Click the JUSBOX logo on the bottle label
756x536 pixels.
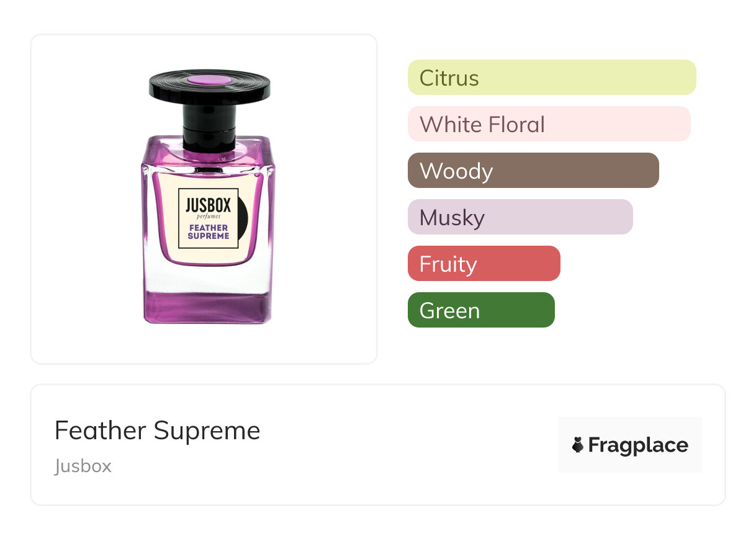(208, 204)
